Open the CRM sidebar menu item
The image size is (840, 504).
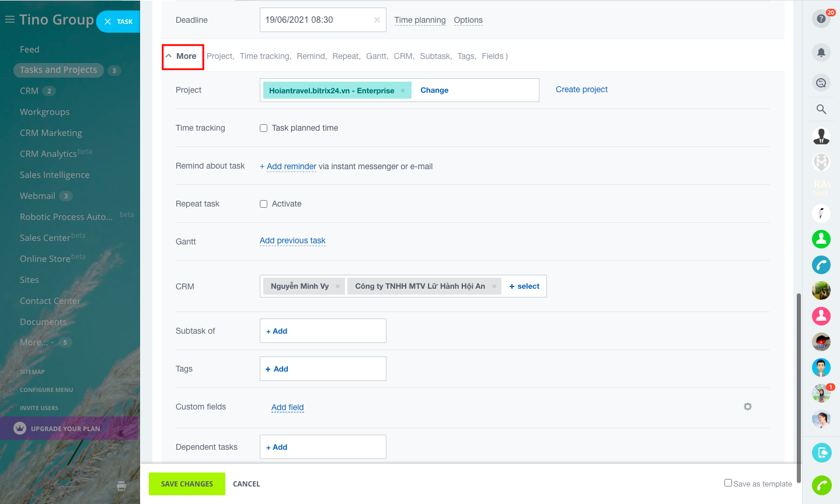coord(29,91)
